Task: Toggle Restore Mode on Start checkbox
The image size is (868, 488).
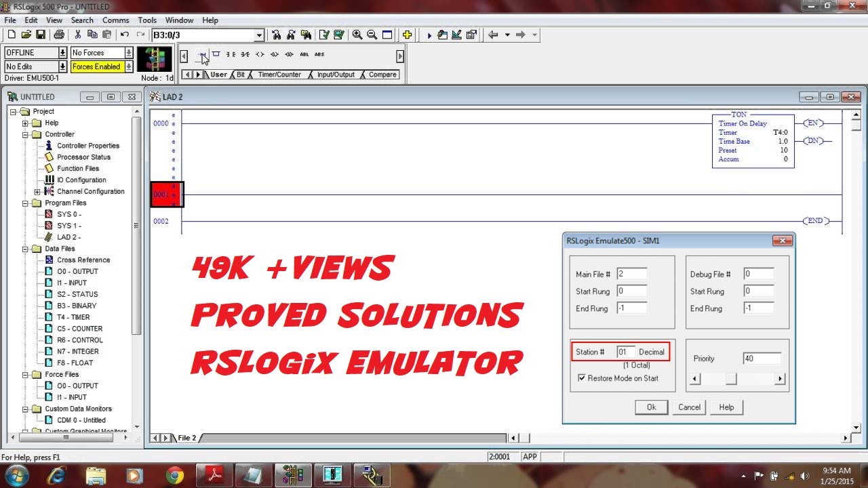Action: tap(582, 378)
